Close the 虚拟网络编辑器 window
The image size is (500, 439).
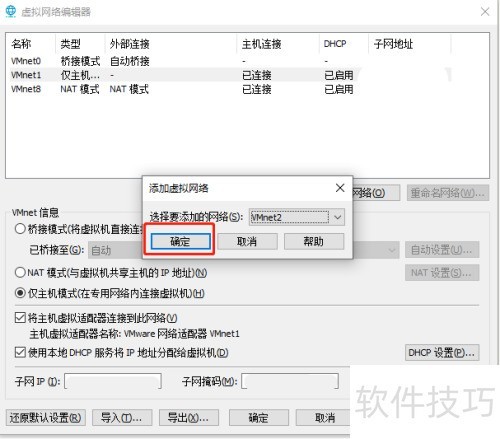[485, 12]
